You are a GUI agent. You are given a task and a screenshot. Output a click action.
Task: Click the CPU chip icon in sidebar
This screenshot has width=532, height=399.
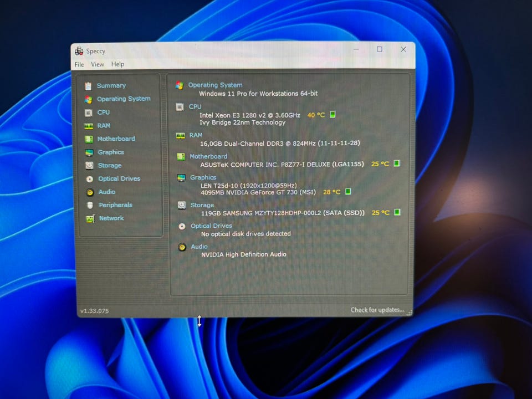click(89, 112)
